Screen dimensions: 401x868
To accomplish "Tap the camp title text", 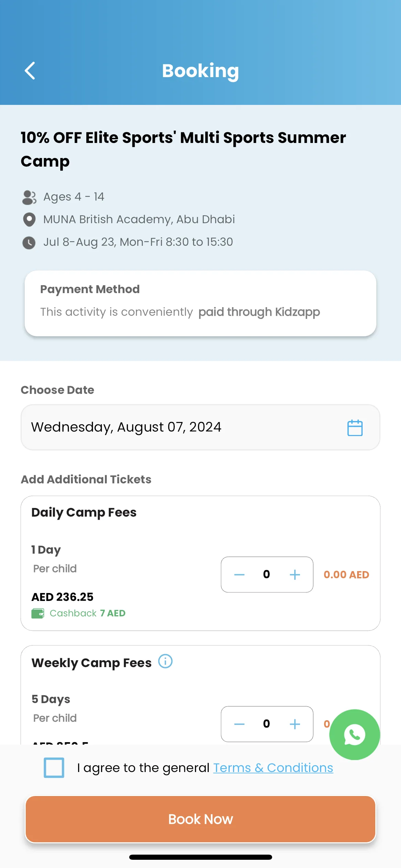I will click(x=183, y=149).
